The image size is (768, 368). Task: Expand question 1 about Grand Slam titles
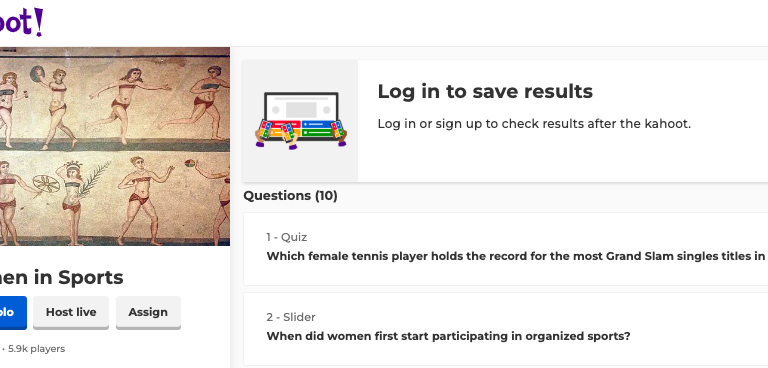point(505,249)
